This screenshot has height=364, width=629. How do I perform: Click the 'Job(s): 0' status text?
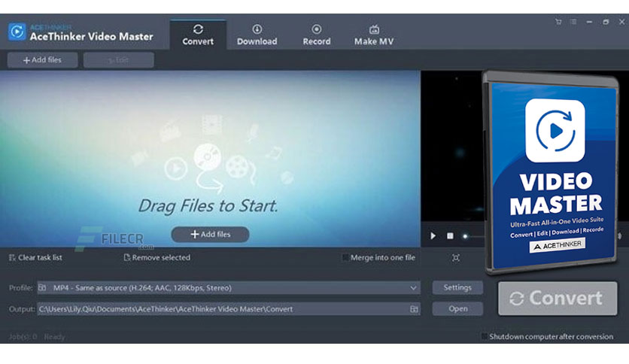(x=23, y=337)
